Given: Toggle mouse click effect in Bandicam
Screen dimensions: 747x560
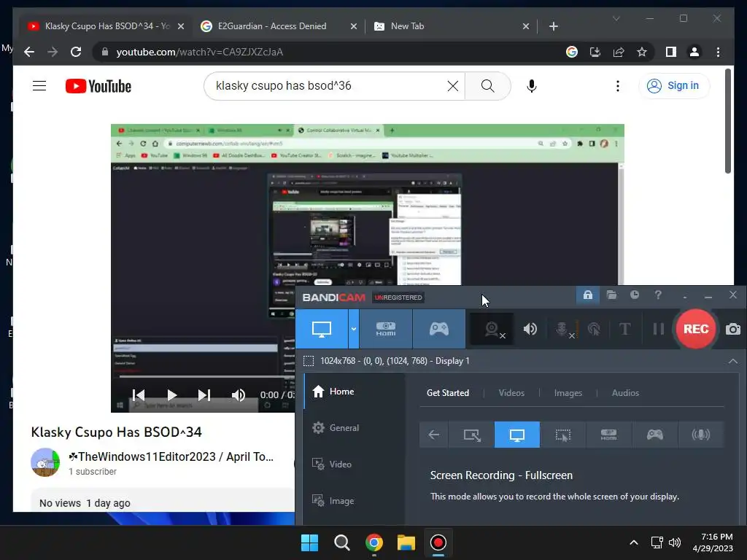Looking at the screenshot, I should (x=594, y=329).
